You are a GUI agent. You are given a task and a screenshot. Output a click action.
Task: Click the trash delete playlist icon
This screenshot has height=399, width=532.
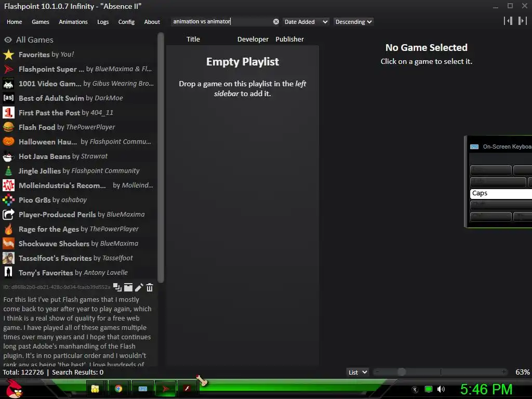point(150,287)
